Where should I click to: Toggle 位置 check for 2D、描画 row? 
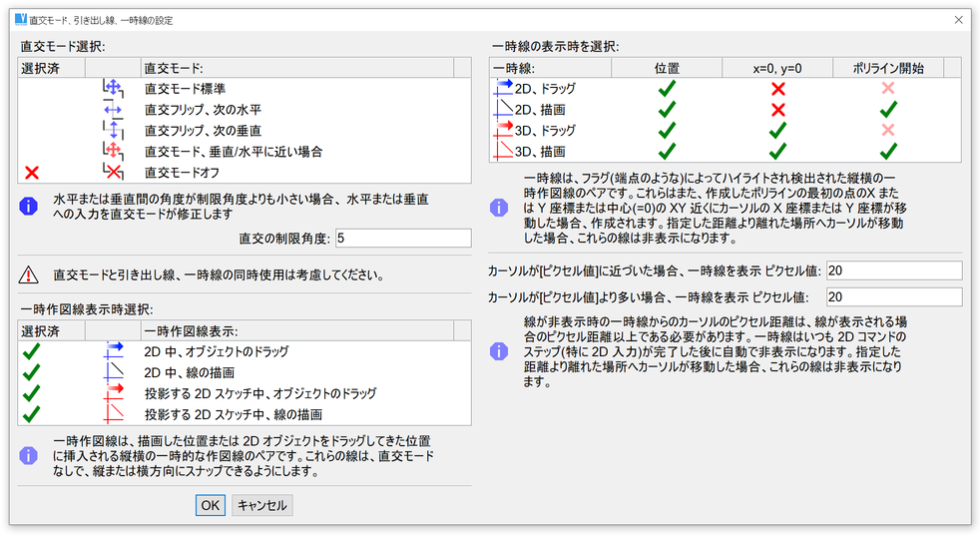[667, 109]
